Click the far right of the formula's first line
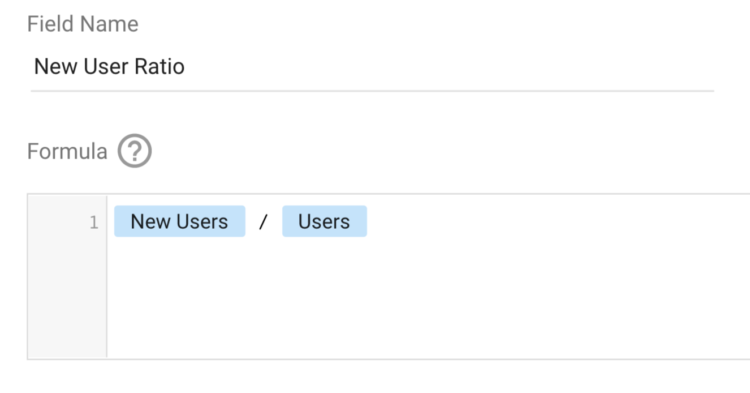750x393 pixels. [737, 222]
